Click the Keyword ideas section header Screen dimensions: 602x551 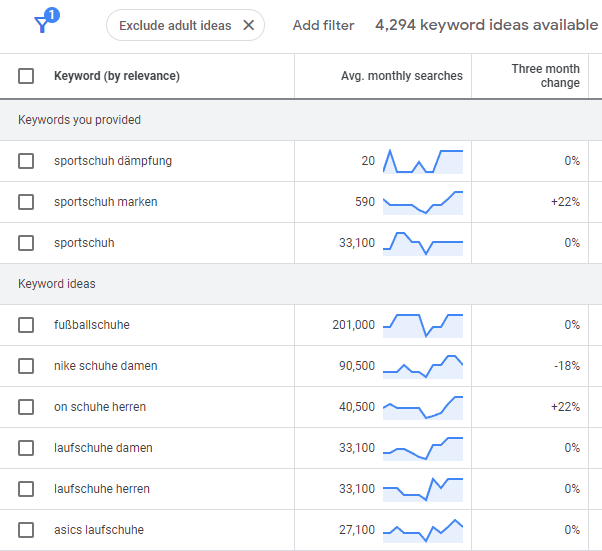57,284
